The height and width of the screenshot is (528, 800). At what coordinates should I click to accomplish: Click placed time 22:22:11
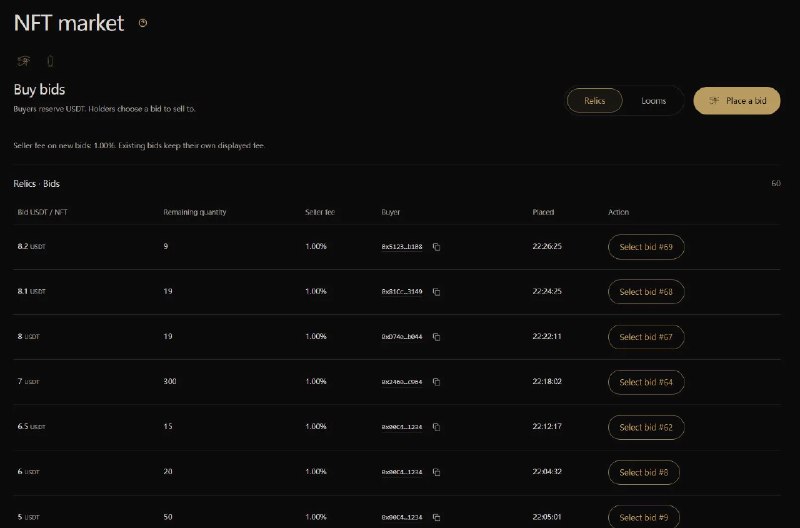(547, 337)
